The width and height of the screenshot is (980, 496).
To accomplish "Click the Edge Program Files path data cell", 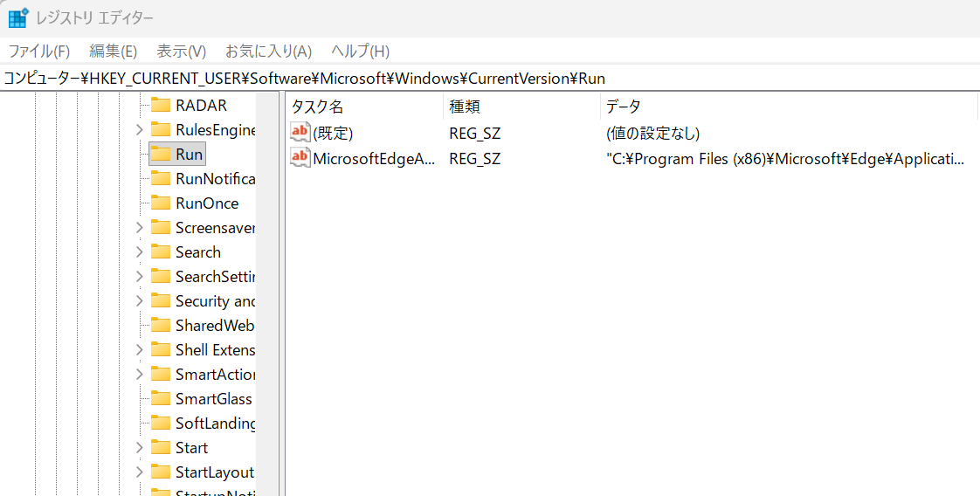I will tap(785, 159).
